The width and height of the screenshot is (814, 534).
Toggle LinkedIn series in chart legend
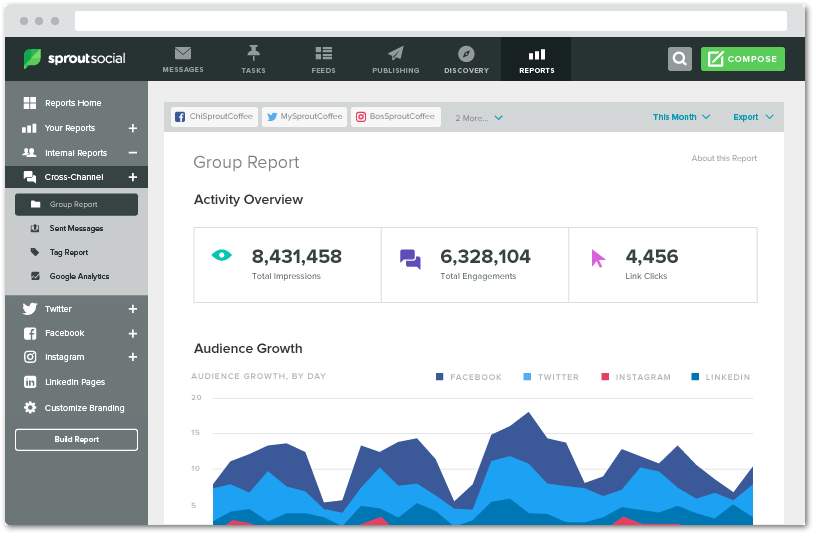721,377
